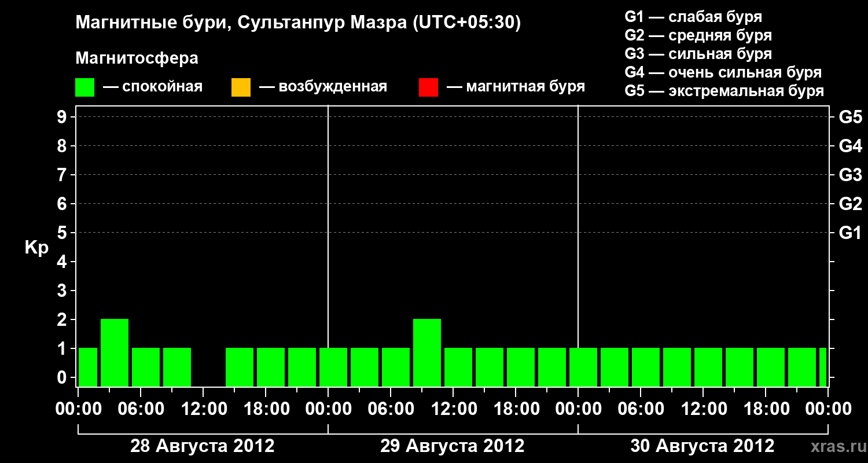Click the date label '29 Августа 2012'
Viewport: 868px width, 463px height.
coord(453,446)
